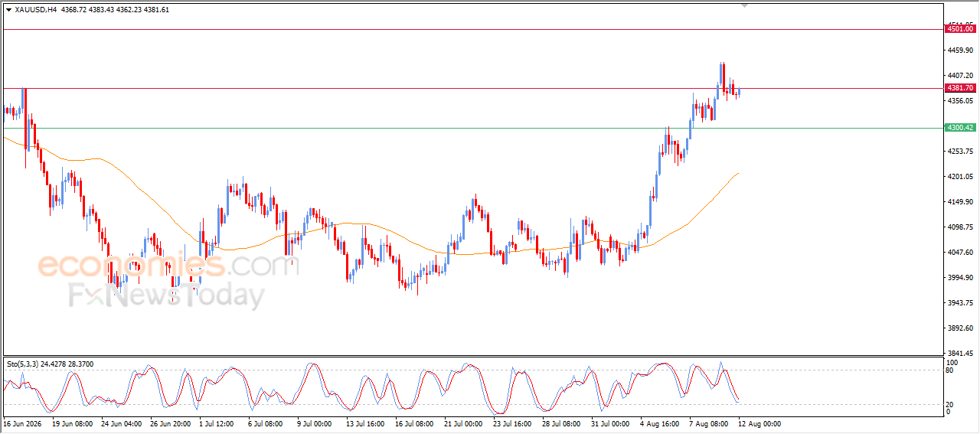Select the red 4501.00 price label
Image resolution: width=980 pixels, height=434 pixels.
(960, 28)
